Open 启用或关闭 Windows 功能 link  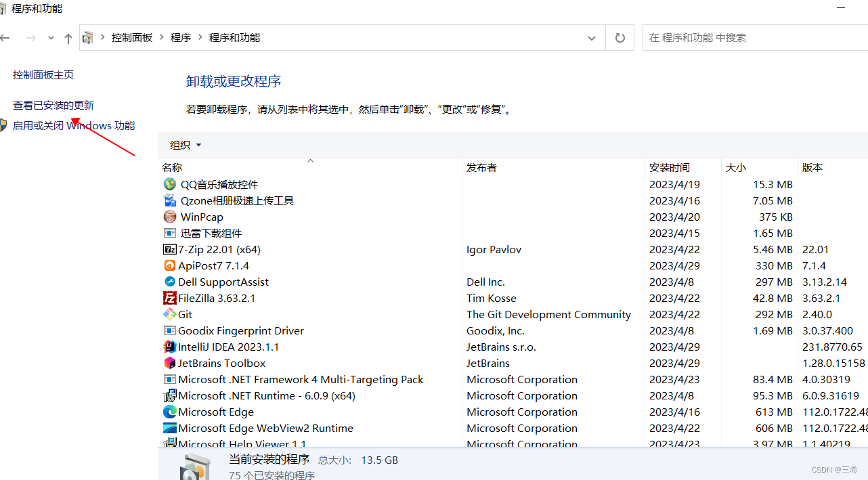(x=73, y=126)
